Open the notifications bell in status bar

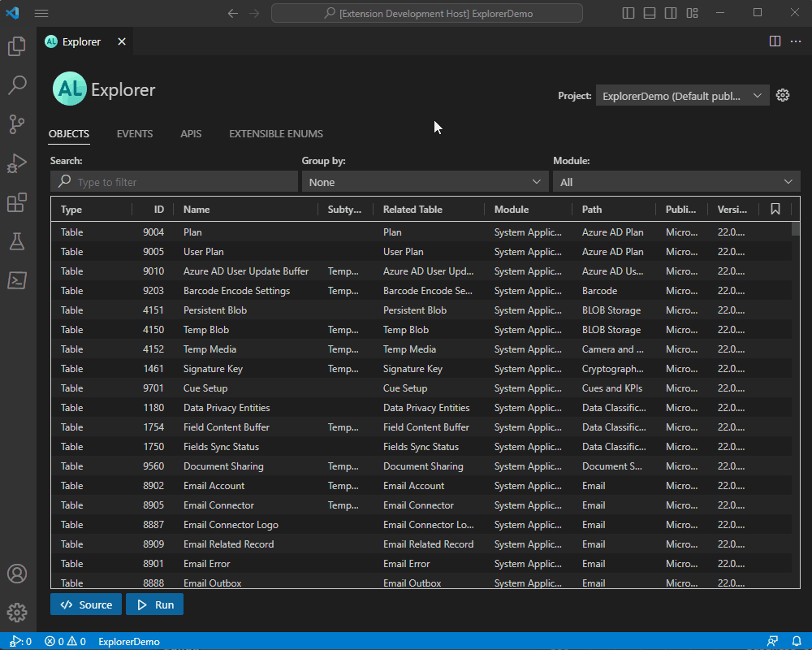pyautogui.click(x=797, y=642)
